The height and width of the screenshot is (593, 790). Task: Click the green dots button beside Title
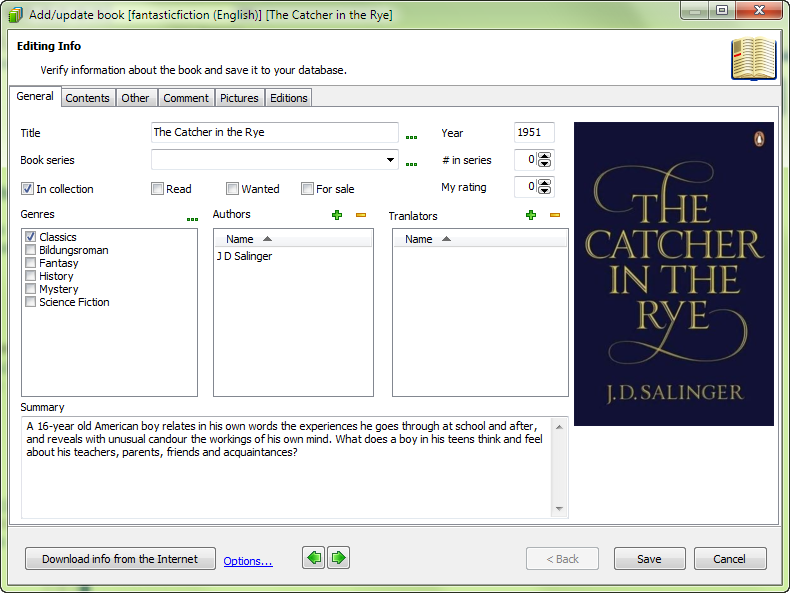click(x=411, y=137)
